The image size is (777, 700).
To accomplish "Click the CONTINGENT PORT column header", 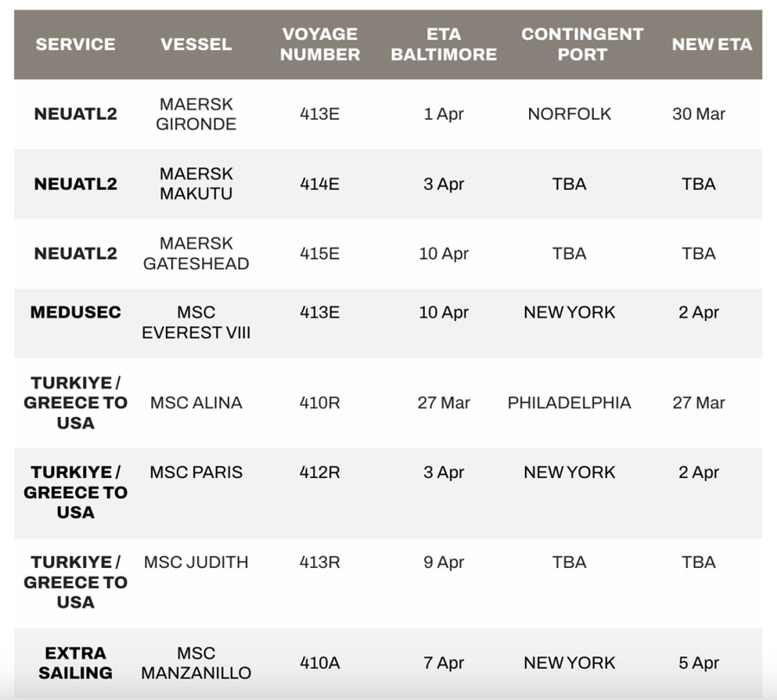I will pyautogui.click(x=582, y=44).
